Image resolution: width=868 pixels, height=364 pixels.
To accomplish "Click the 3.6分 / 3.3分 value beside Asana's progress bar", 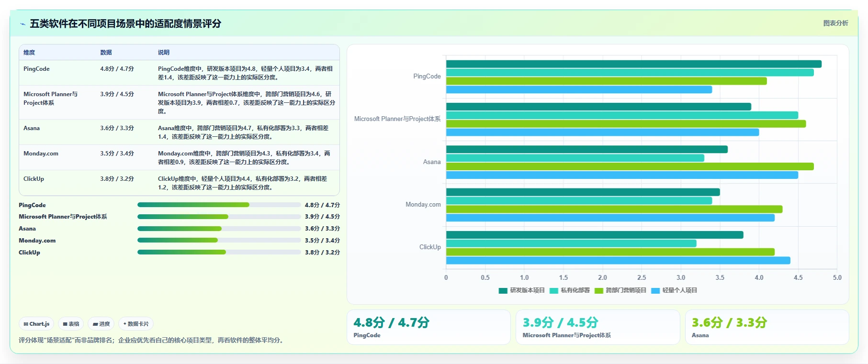I will coord(322,229).
